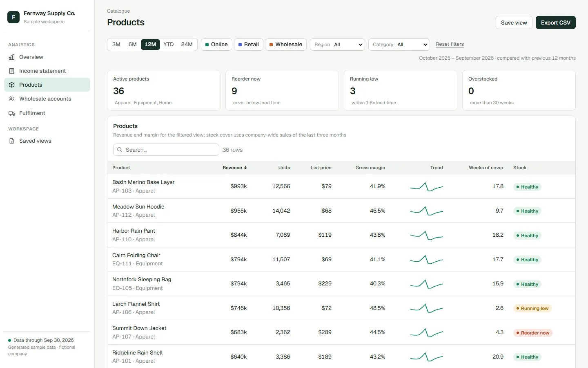
Task: Click the green Online color swatch
Action: (x=207, y=45)
